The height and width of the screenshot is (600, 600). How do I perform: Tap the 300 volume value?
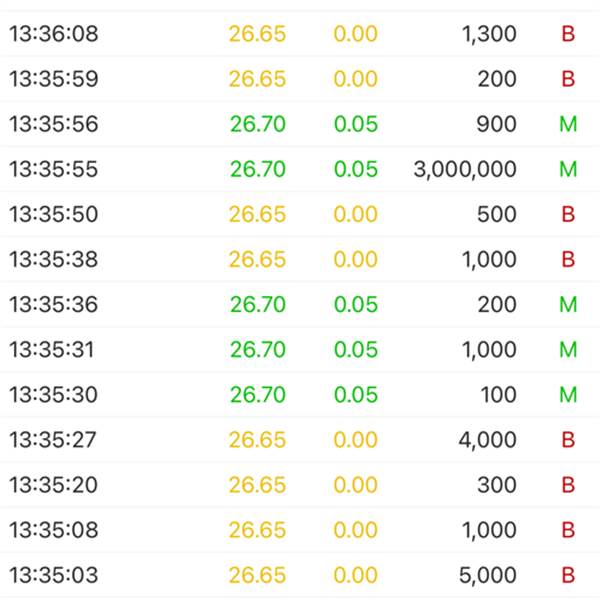pyautogui.click(x=497, y=485)
